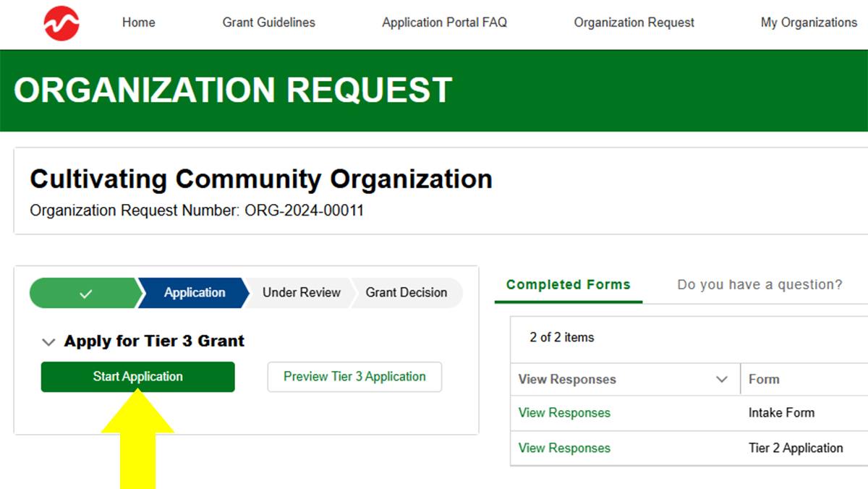The height and width of the screenshot is (489, 868).
Task: Click the Tier 2 Application cell
Action: click(x=796, y=448)
